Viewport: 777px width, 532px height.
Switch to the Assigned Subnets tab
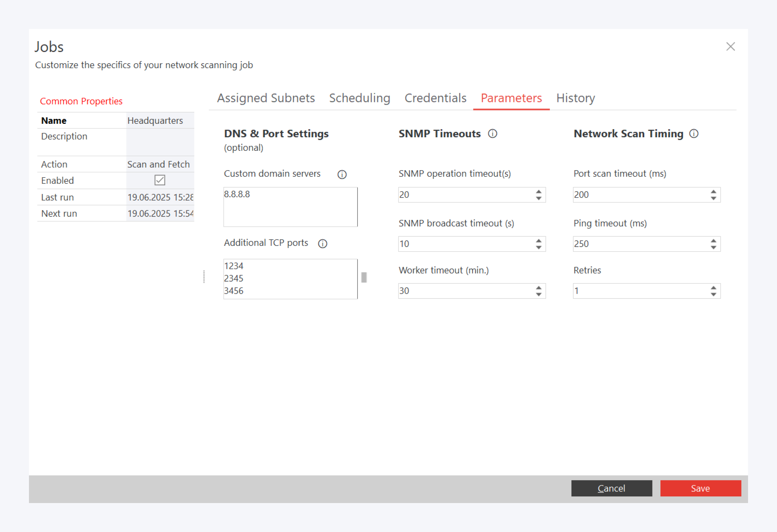266,98
